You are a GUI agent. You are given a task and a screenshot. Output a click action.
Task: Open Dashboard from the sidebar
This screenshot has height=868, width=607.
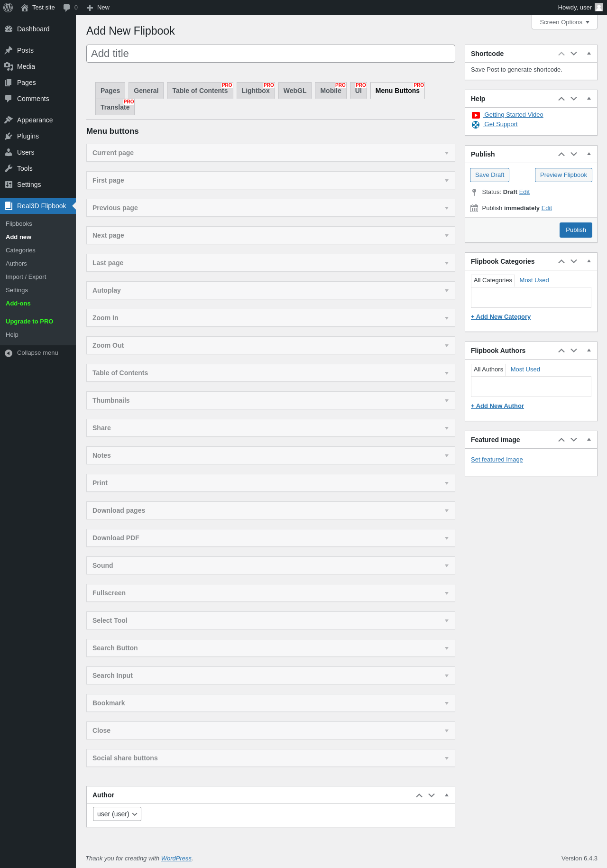pos(38,29)
